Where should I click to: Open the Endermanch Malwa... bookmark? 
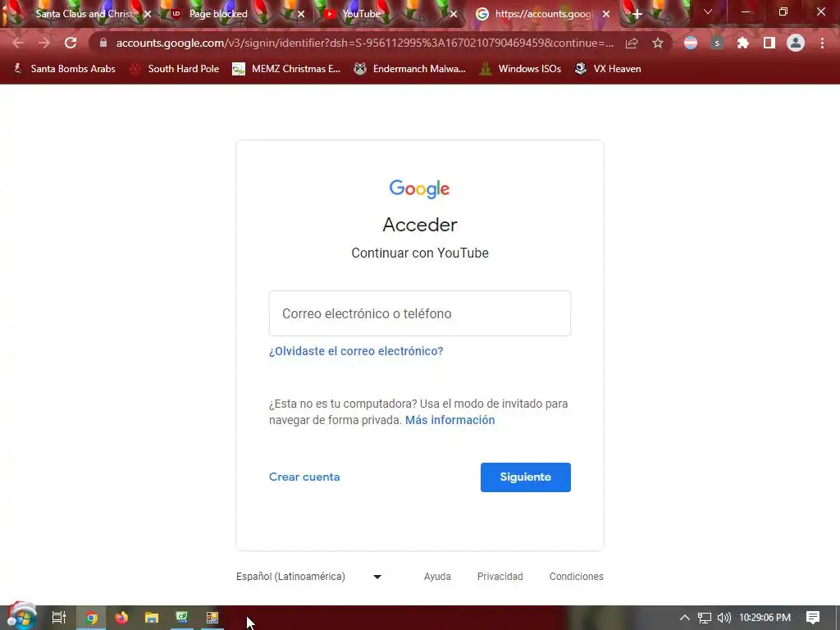409,69
